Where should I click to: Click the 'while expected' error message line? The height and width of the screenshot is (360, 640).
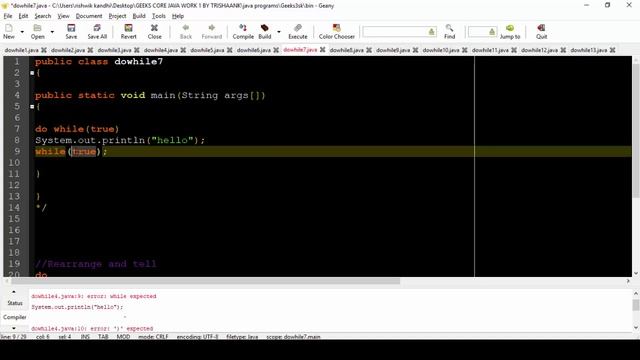click(94, 296)
